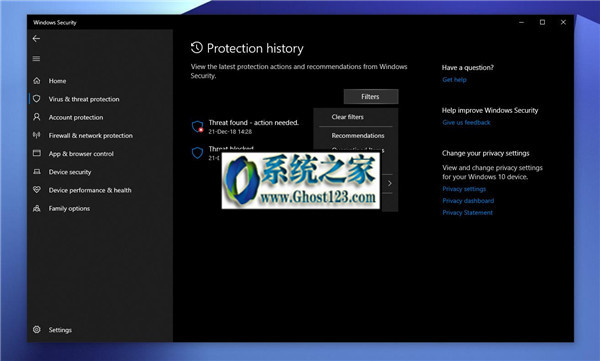Click the Home house icon
This screenshot has height=361, width=600.
[37, 80]
